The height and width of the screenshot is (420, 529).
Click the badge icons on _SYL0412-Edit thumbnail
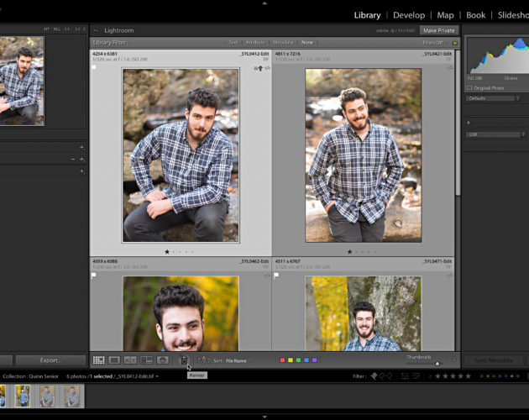[x=258, y=69]
